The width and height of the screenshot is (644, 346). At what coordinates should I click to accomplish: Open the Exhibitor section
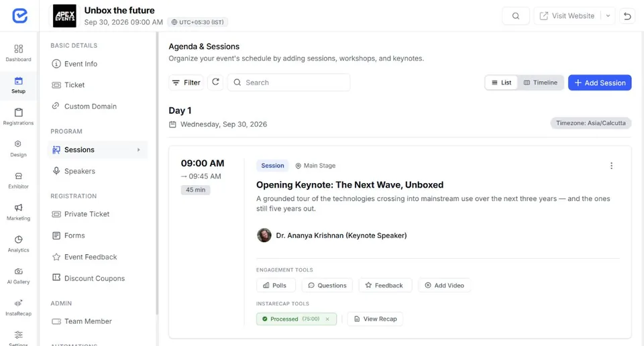tap(19, 180)
